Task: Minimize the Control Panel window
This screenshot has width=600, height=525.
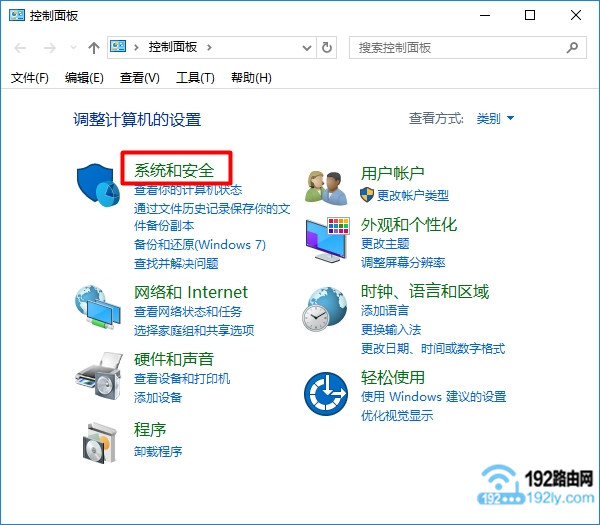Action: coord(485,15)
